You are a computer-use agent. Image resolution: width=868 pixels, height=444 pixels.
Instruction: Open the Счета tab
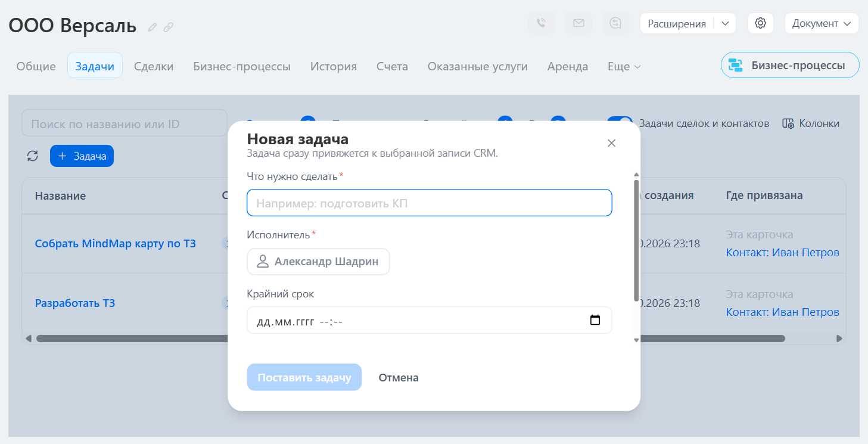point(392,66)
